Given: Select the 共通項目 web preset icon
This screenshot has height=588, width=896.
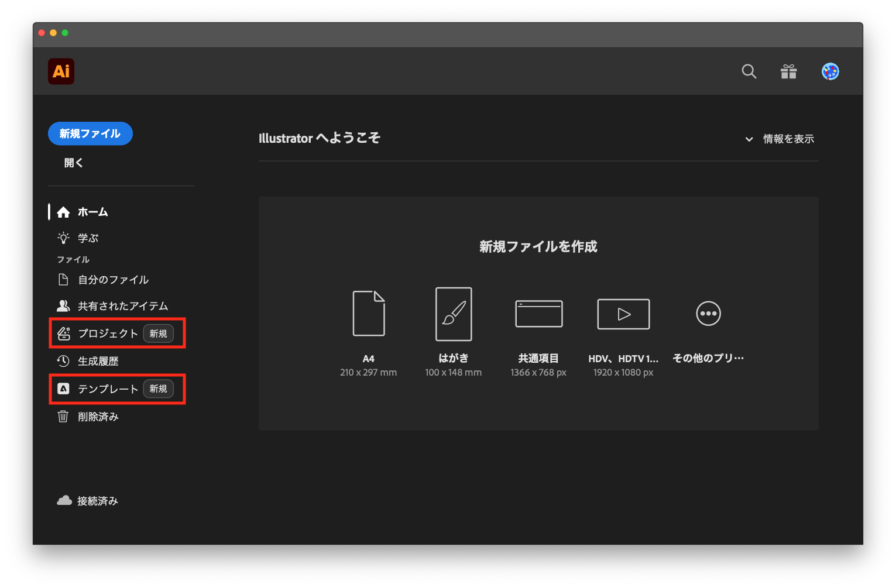Looking at the screenshot, I should coord(538,314).
